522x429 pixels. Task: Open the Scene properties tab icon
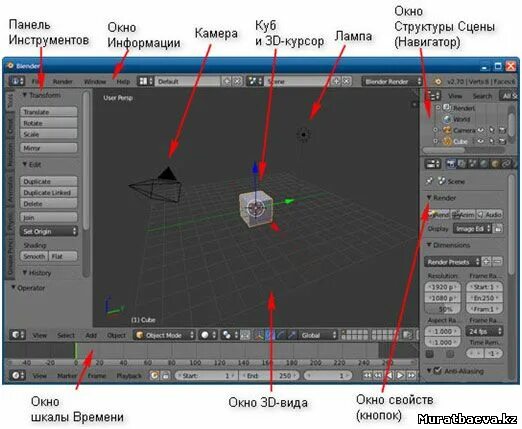pos(473,164)
